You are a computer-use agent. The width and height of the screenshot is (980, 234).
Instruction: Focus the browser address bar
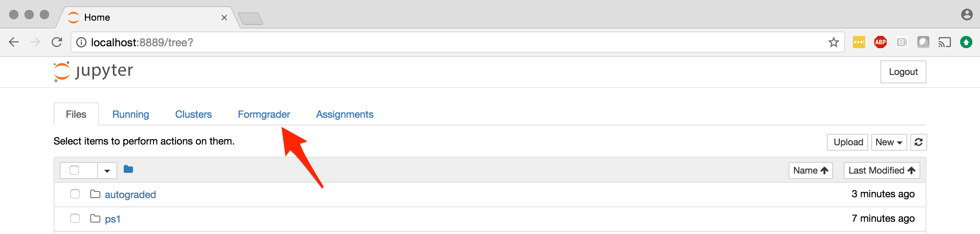[x=452, y=42]
